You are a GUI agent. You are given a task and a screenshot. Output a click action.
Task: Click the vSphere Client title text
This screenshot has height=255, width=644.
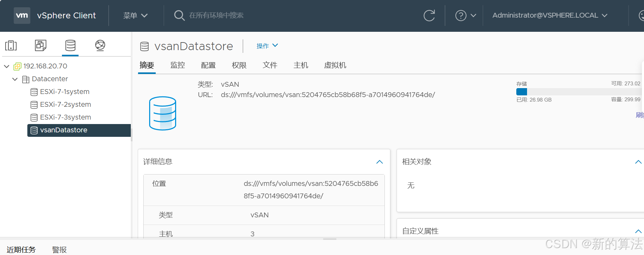66,16
